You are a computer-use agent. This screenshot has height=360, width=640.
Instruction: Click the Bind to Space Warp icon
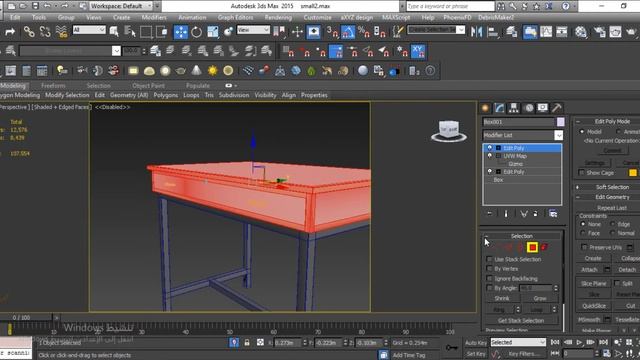(61, 31)
